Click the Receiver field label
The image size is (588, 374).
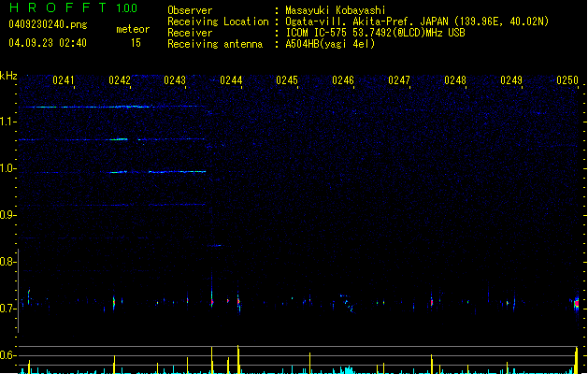(x=190, y=33)
